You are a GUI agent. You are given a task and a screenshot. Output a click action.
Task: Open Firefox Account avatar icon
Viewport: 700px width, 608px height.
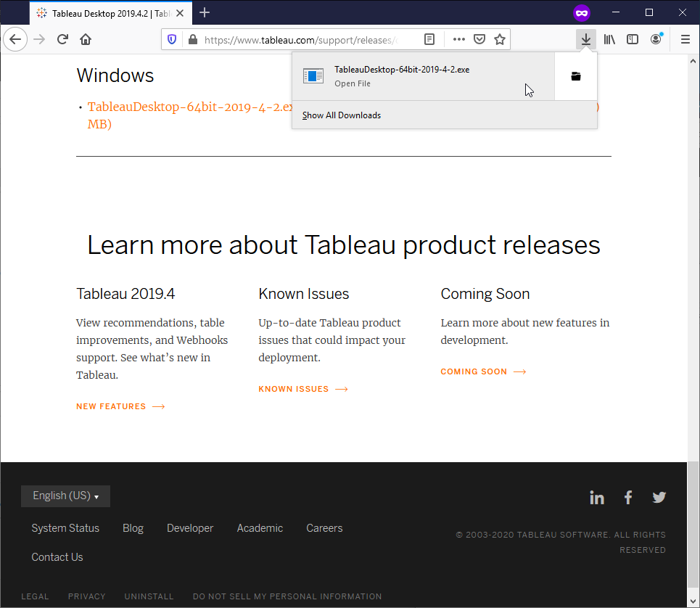(x=656, y=39)
